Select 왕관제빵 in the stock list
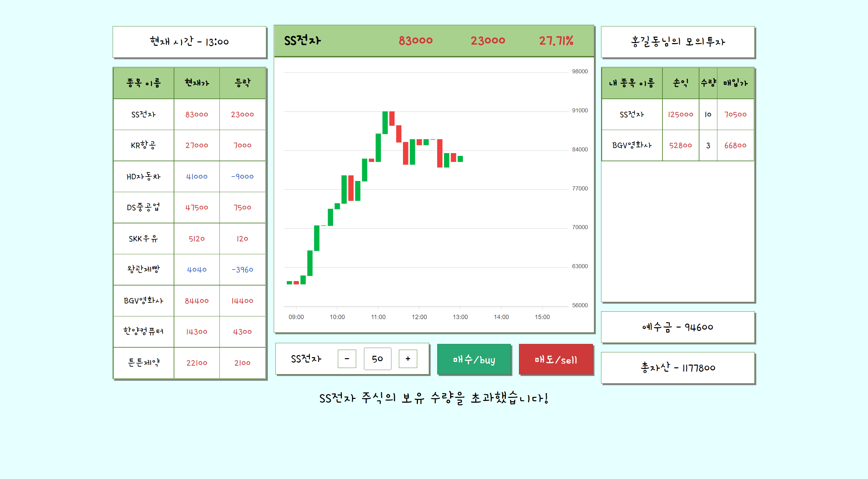 coord(143,270)
